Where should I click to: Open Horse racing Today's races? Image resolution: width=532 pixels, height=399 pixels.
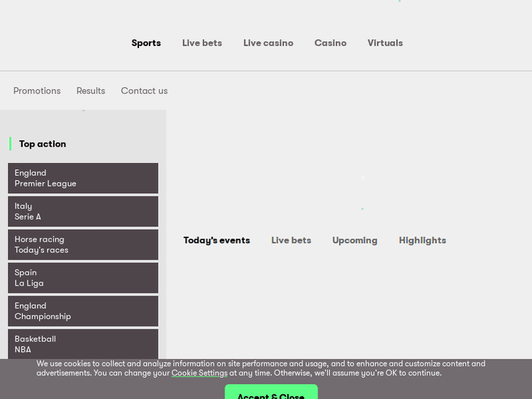coord(83,245)
